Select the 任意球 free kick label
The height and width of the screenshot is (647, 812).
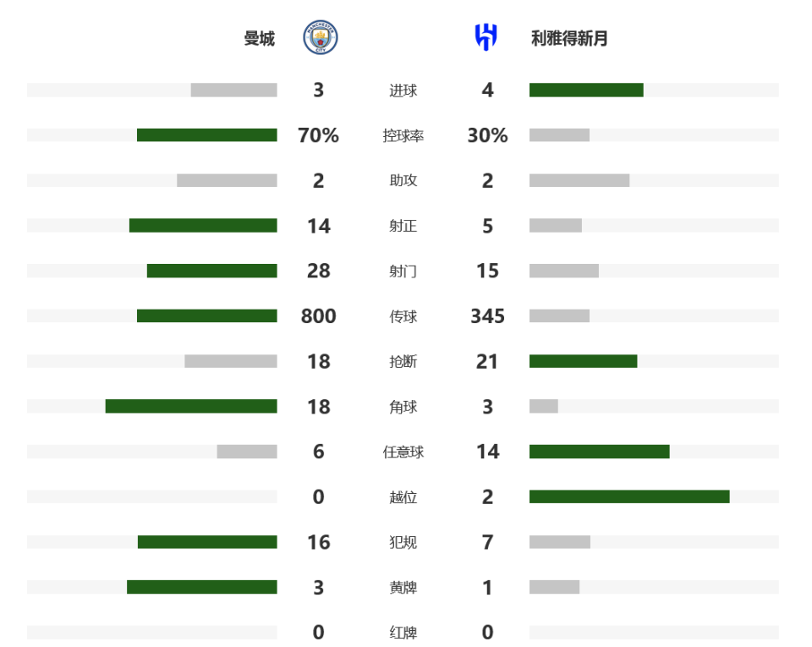[x=403, y=452]
